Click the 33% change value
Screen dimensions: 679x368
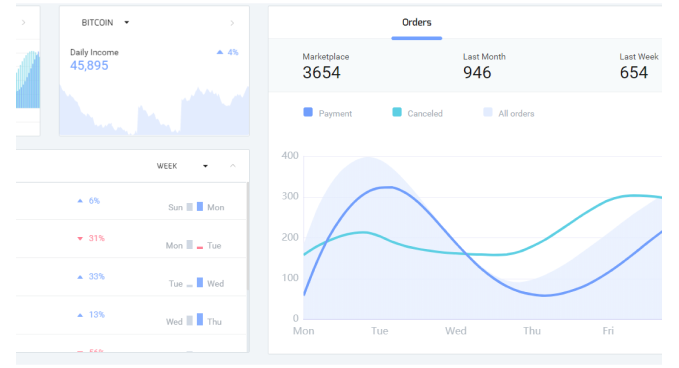[97, 277]
